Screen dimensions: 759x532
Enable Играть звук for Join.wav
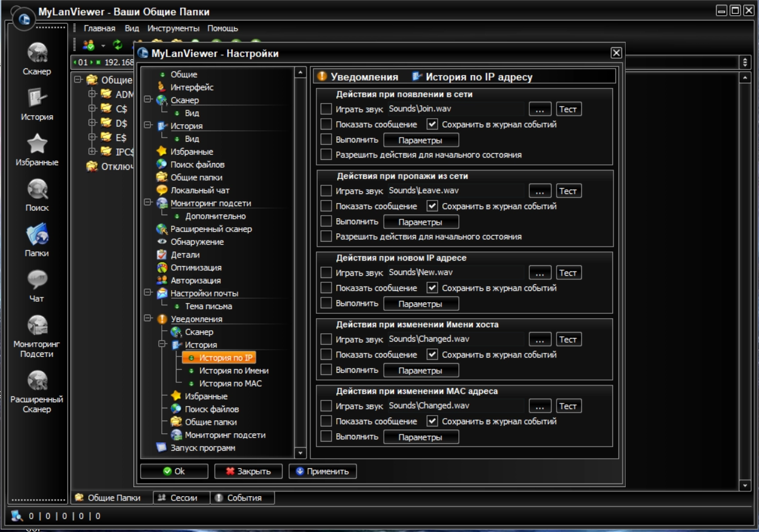(326, 109)
